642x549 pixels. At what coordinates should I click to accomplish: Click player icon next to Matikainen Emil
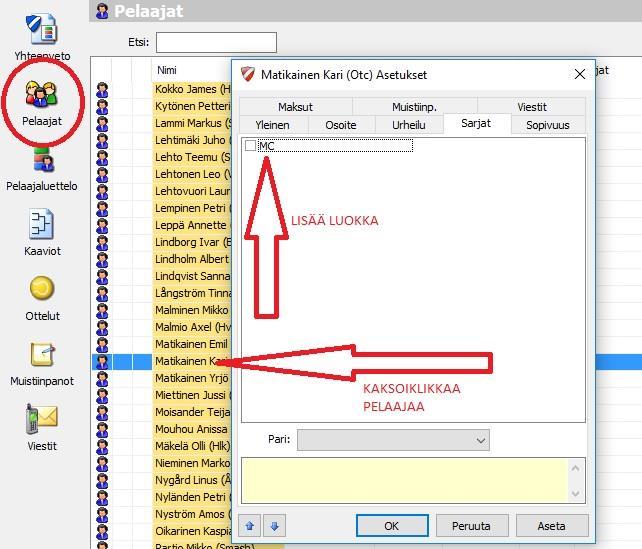coord(102,344)
